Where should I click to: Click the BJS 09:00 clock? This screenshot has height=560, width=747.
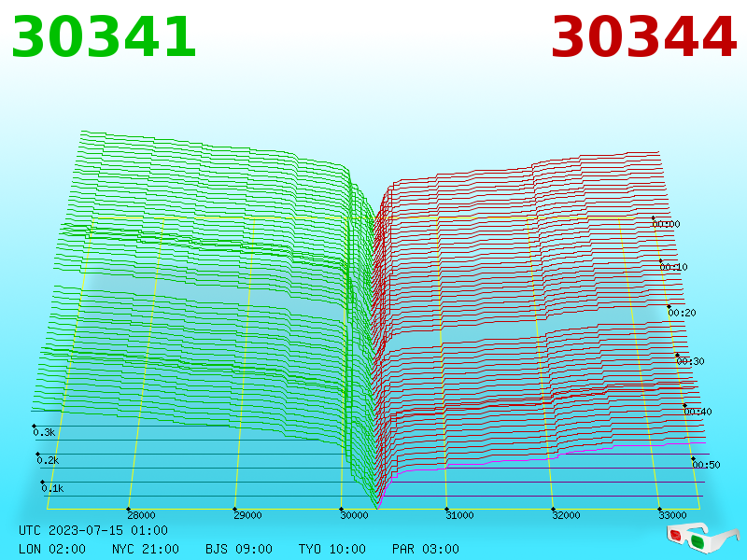(239, 549)
